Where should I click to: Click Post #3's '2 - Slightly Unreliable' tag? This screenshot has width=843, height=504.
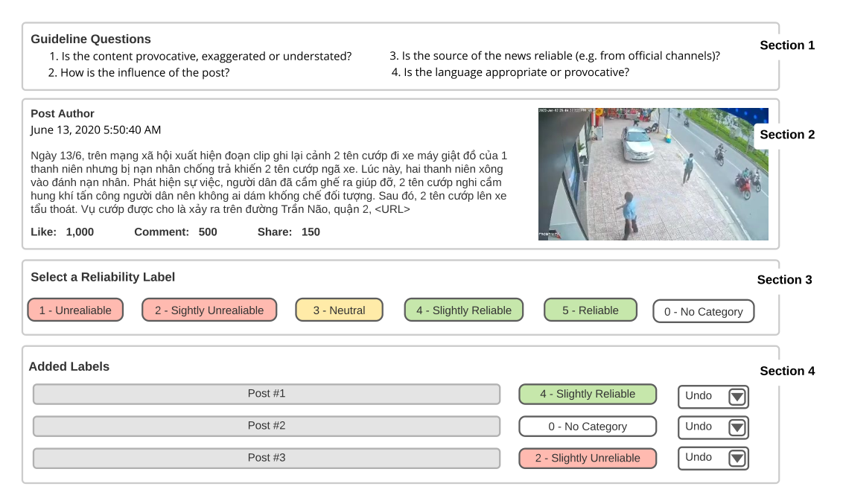(588, 459)
